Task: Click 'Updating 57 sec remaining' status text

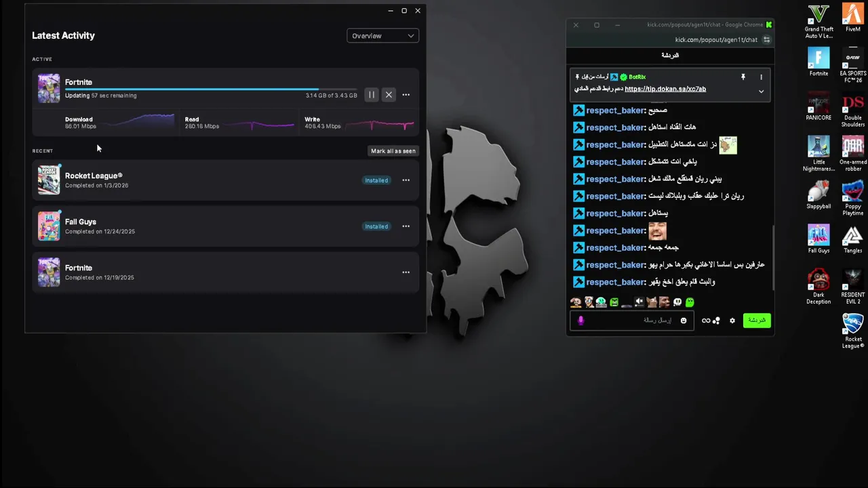Action: 101,96
